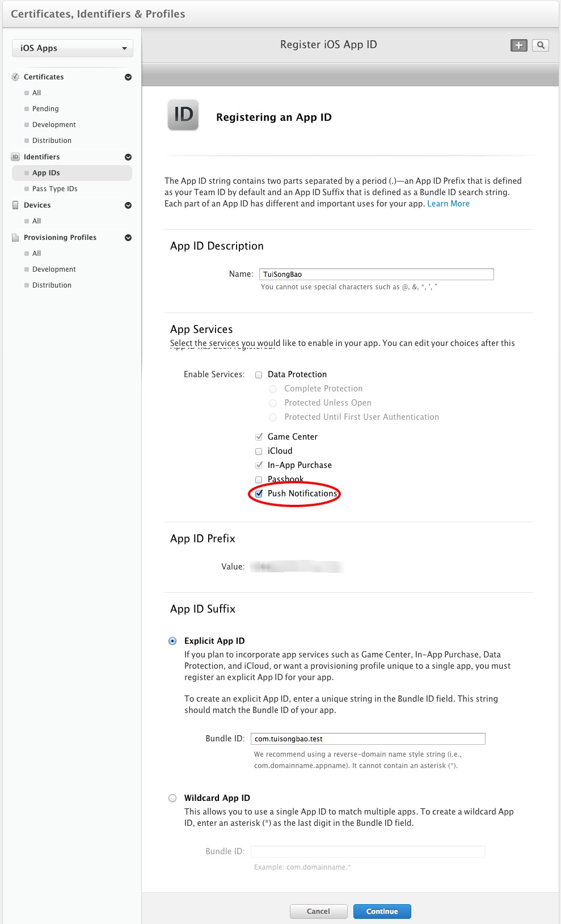Click the magnifier search icon
This screenshot has width=561, height=924.
(x=541, y=45)
